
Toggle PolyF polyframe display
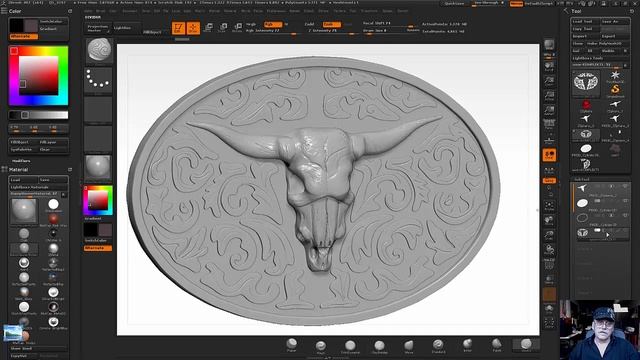point(549,264)
